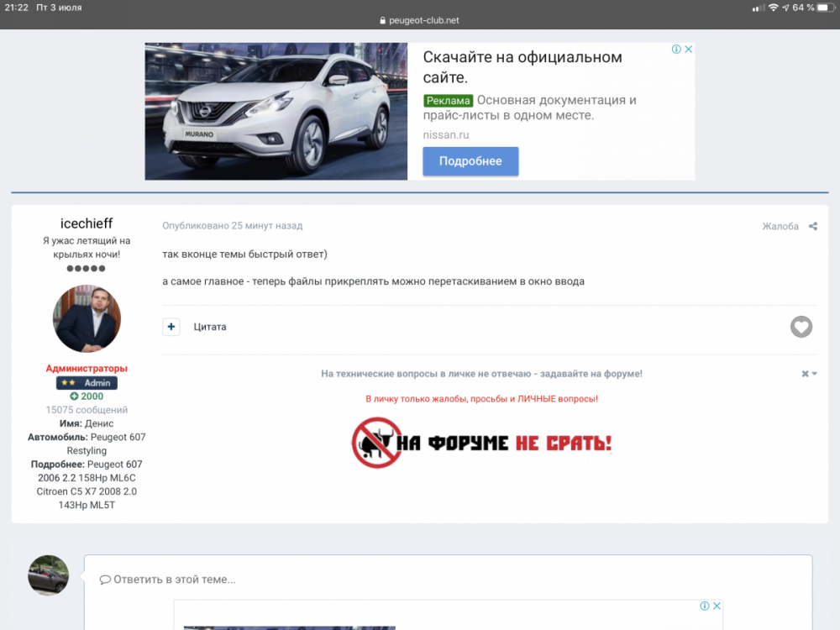Hide the signature using the X dropdown
840x630 pixels.
(x=809, y=374)
